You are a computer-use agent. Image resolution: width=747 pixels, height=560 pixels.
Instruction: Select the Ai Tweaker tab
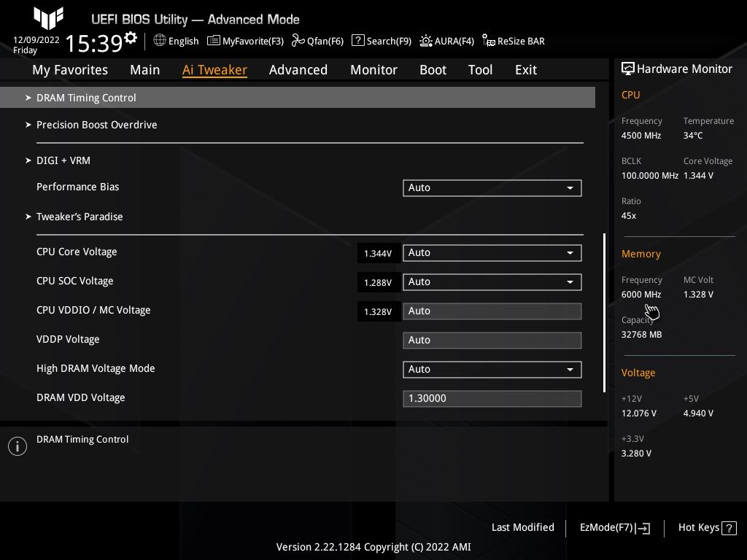click(x=214, y=70)
